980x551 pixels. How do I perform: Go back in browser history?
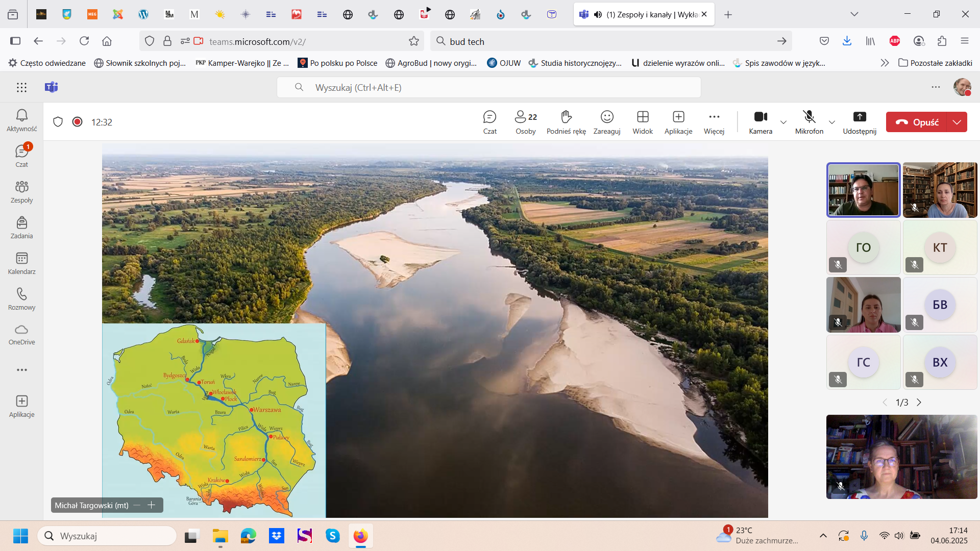point(38,41)
